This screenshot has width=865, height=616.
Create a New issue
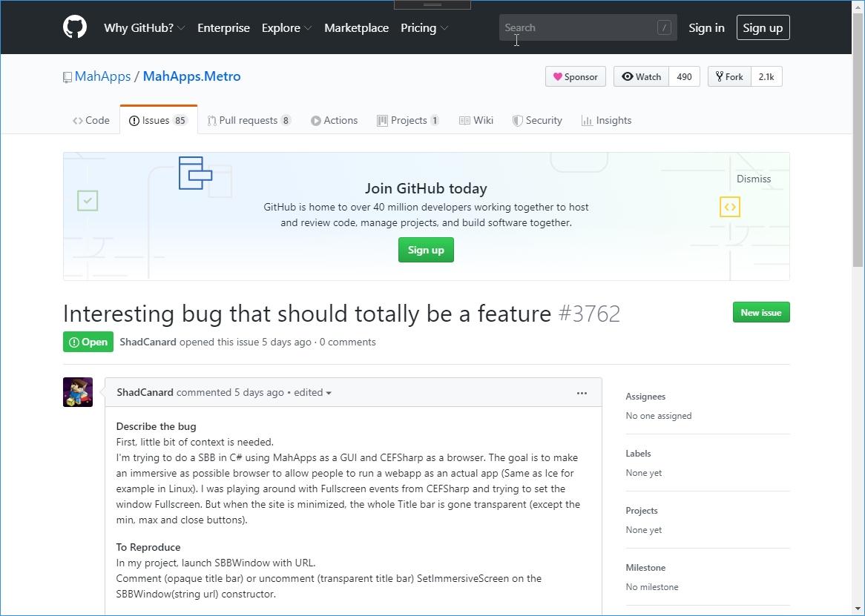760,312
